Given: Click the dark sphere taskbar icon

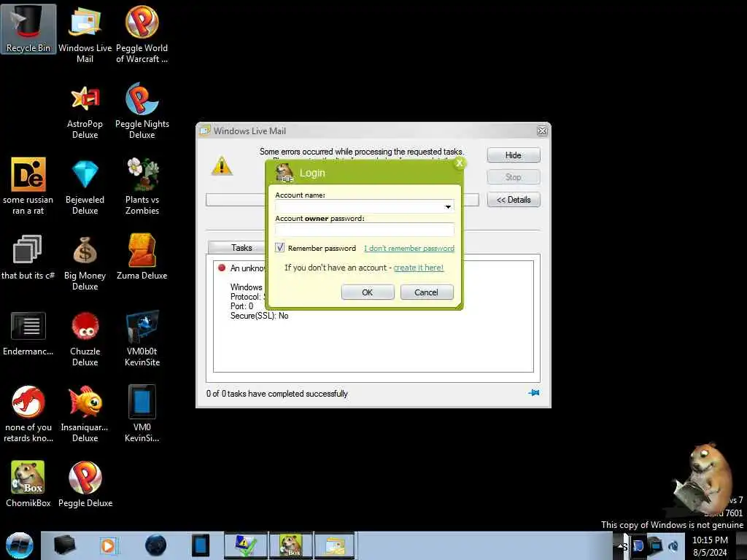Looking at the screenshot, I should click(x=155, y=545).
